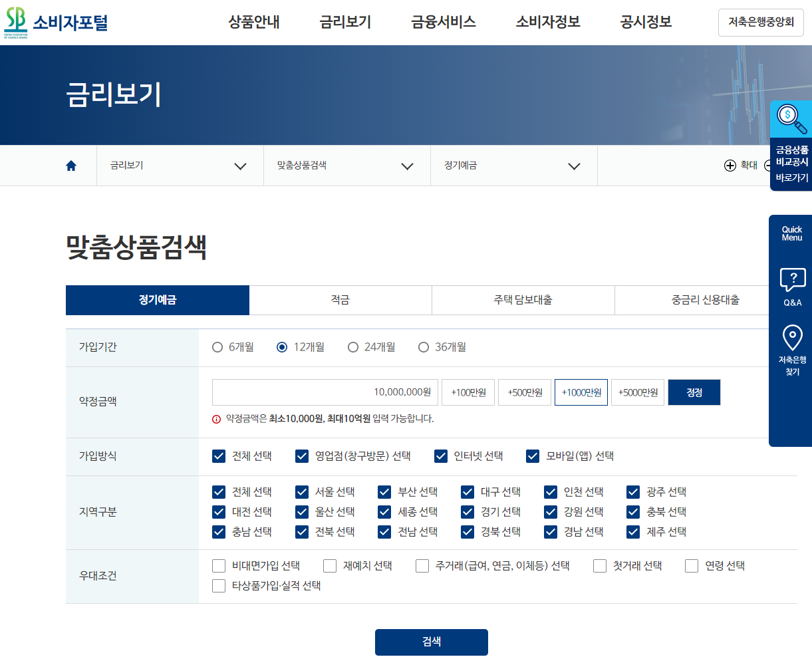Switch to 적금 tab
Screen dimensions: 812x657
click(x=340, y=300)
